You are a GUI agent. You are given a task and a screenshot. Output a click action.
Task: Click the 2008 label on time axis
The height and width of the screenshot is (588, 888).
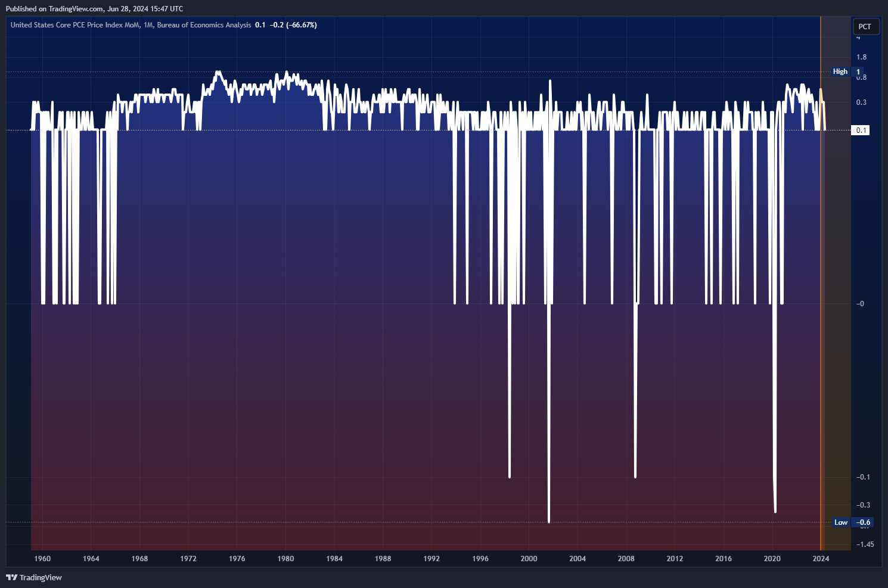pos(626,559)
